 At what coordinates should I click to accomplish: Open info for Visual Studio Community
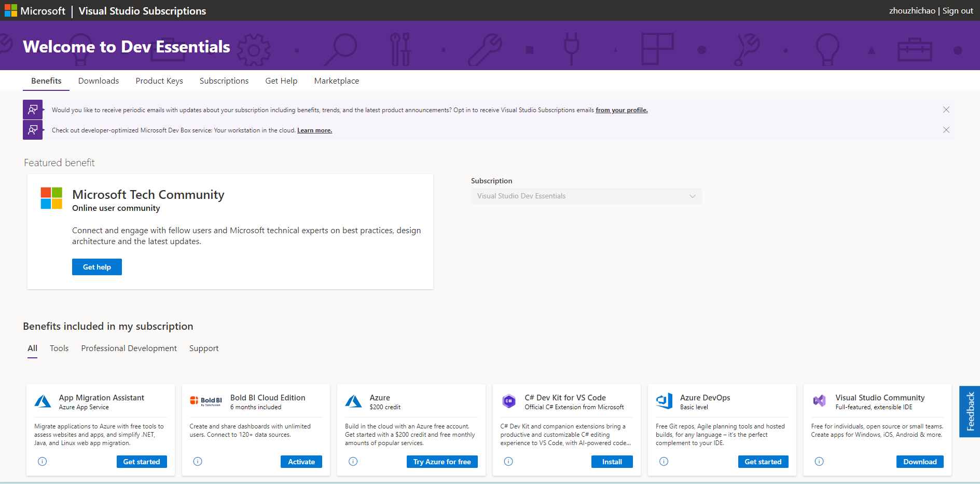click(x=819, y=461)
